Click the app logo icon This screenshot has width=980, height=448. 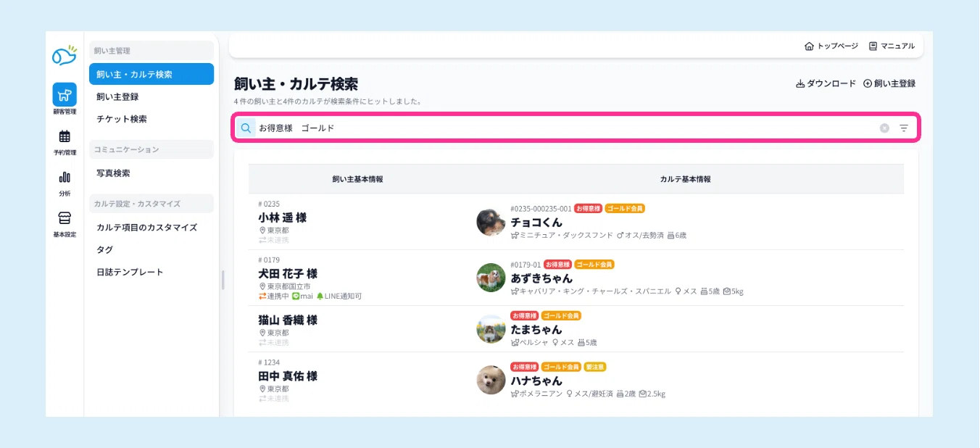coord(64,55)
